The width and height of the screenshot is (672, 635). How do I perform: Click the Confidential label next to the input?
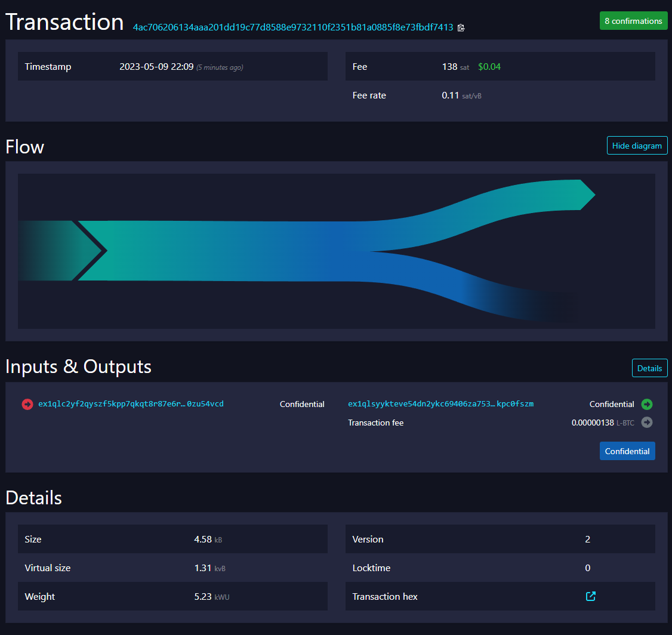coord(302,404)
